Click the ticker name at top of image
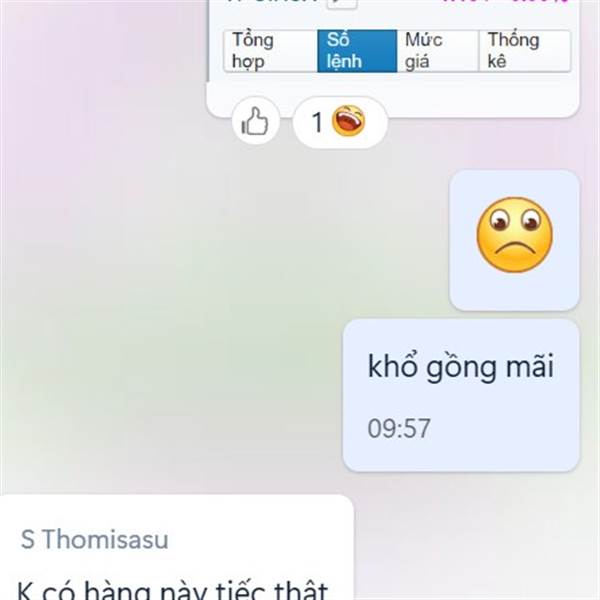 [x=272, y=2]
